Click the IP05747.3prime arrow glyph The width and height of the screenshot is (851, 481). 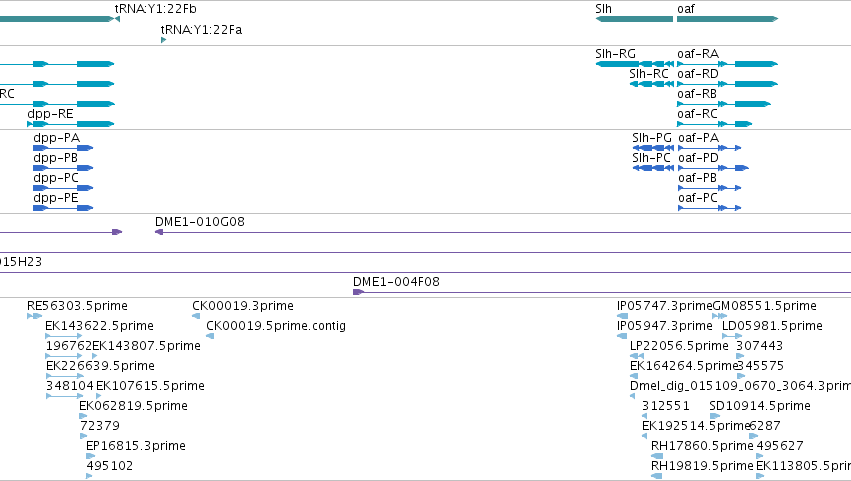coord(623,317)
